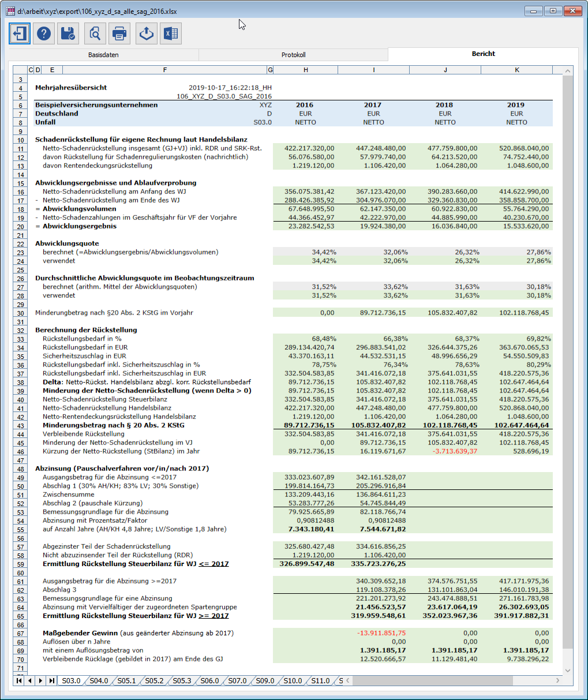Open the print preview magnifier icon
Viewport: 588px width, 700px height.
95,33
